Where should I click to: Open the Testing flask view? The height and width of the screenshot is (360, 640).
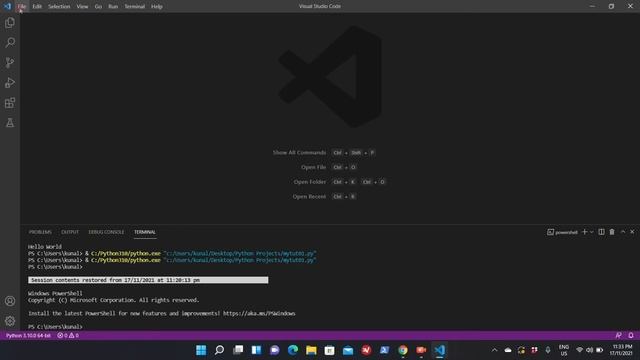(10, 122)
